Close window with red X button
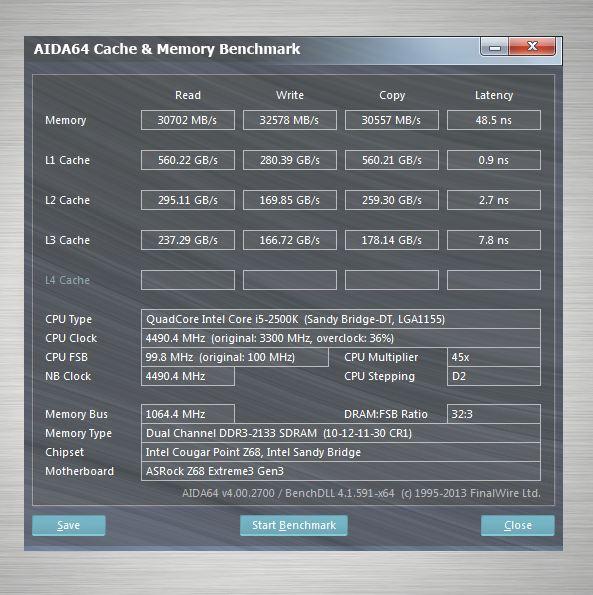This screenshot has height=595, width=593. coord(532,47)
